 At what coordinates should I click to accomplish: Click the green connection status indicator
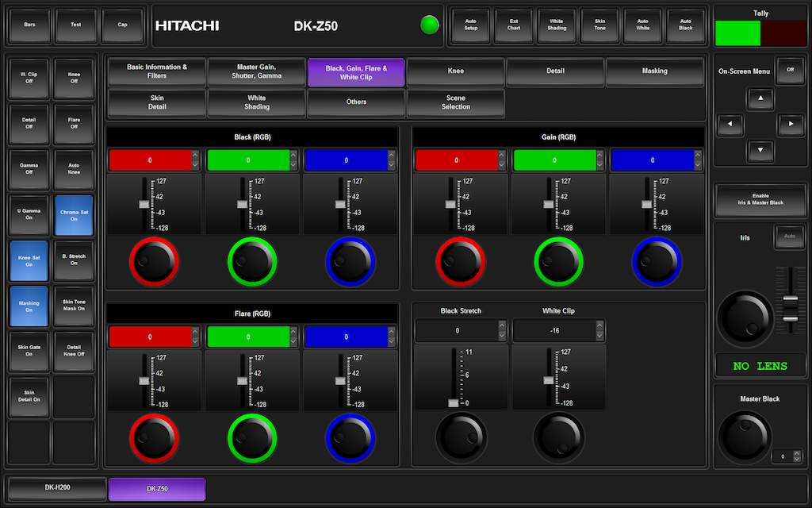(x=429, y=25)
